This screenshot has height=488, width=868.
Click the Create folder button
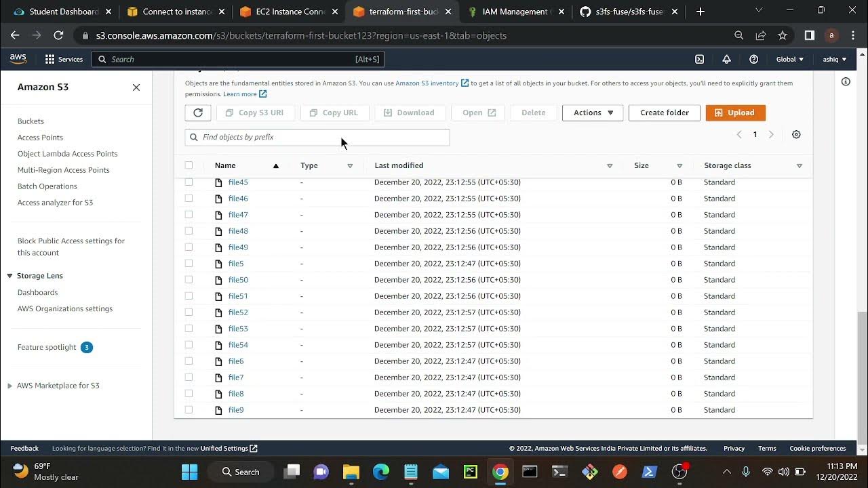coord(664,113)
